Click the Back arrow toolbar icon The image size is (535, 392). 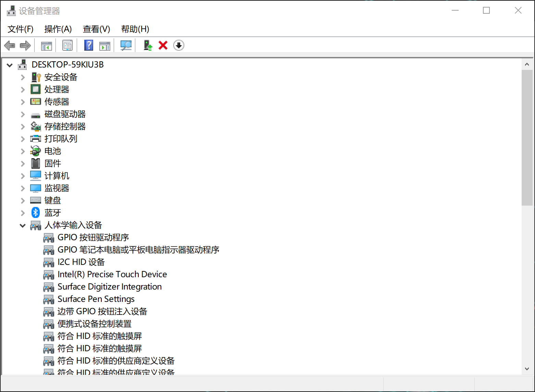click(10, 45)
